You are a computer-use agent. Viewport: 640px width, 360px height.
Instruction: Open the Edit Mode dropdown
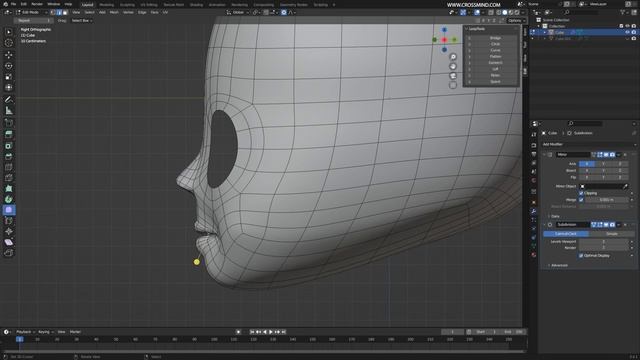[32, 13]
